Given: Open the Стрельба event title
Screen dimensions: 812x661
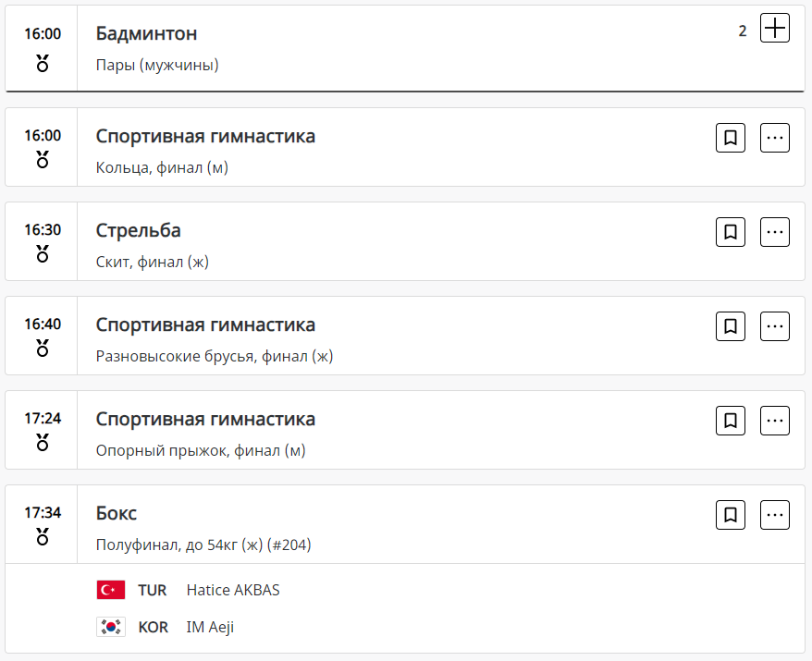Looking at the screenshot, I should click(139, 231).
